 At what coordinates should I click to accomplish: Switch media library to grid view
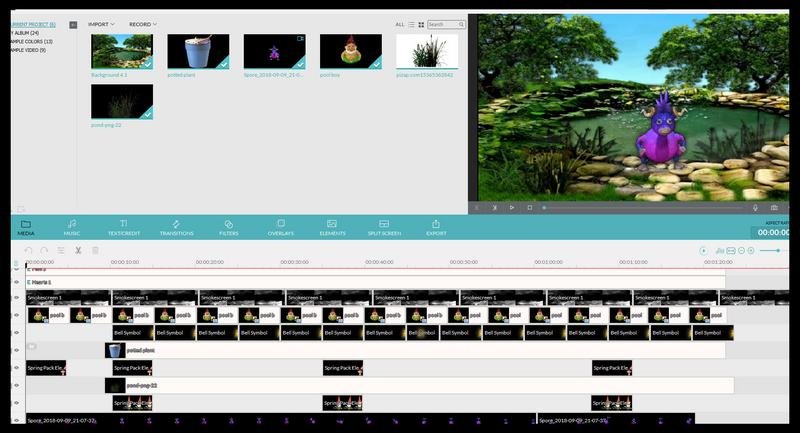(x=421, y=24)
